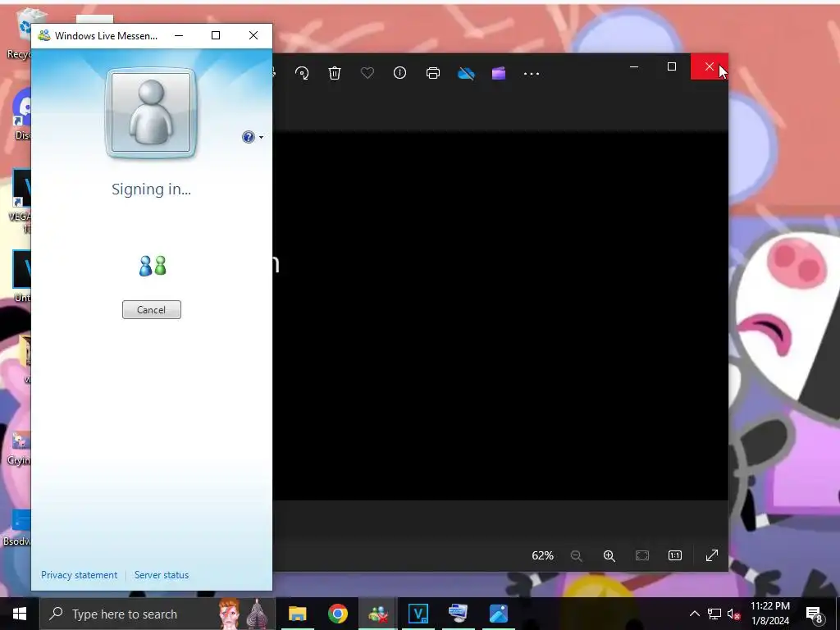Open Google Chrome from the taskbar
Image resolution: width=840 pixels, height=630 pixels.
(337, 614)
